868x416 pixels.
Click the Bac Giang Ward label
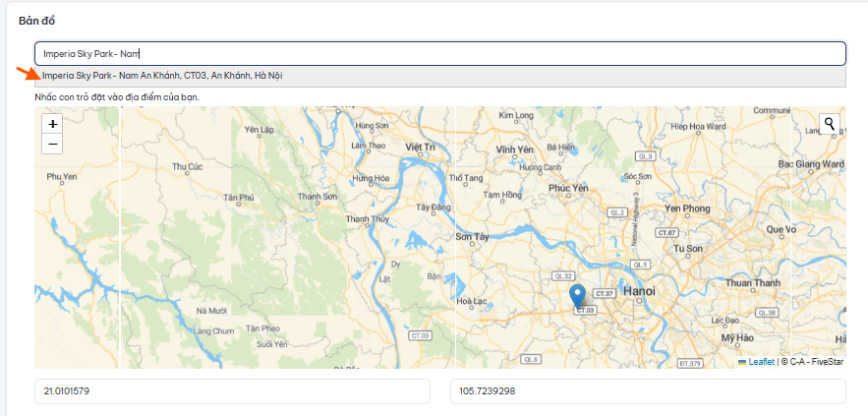[811, 164]
